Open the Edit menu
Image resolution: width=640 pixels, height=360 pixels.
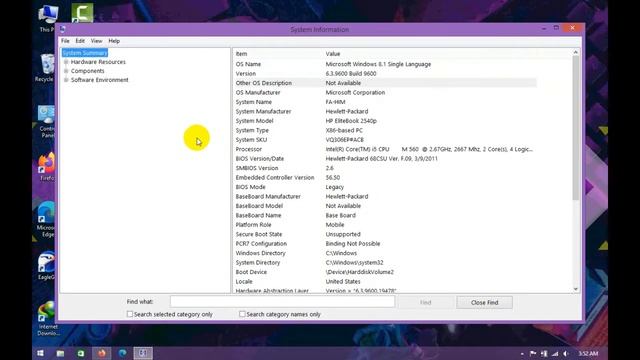[x=80, y=41]
